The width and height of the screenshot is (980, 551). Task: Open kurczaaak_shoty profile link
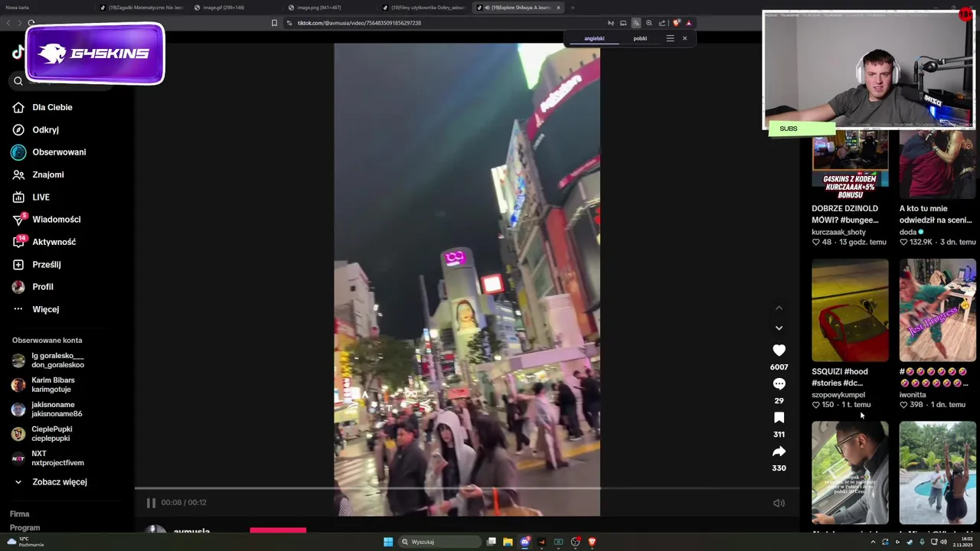coord(838,232)
